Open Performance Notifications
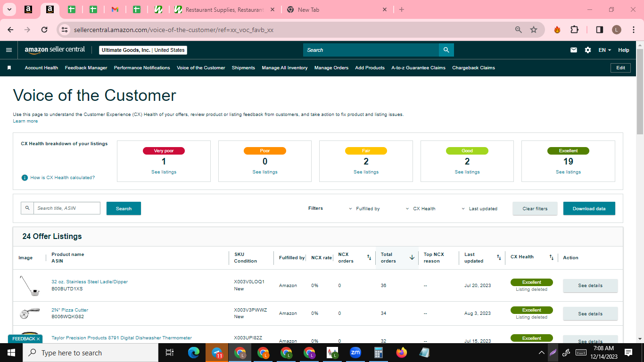The height and width of the screenshot is (362, 644). (142, 68)
